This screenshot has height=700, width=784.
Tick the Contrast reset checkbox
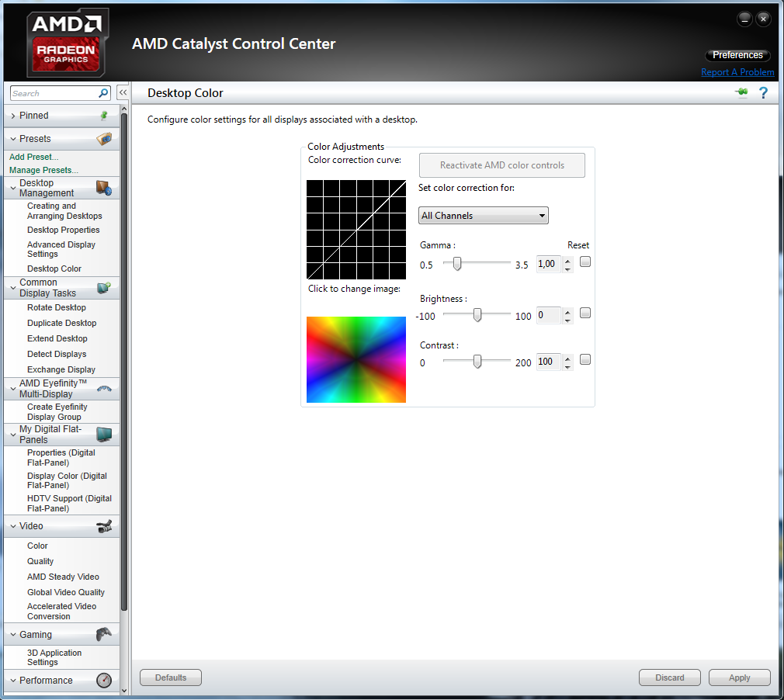585,359
